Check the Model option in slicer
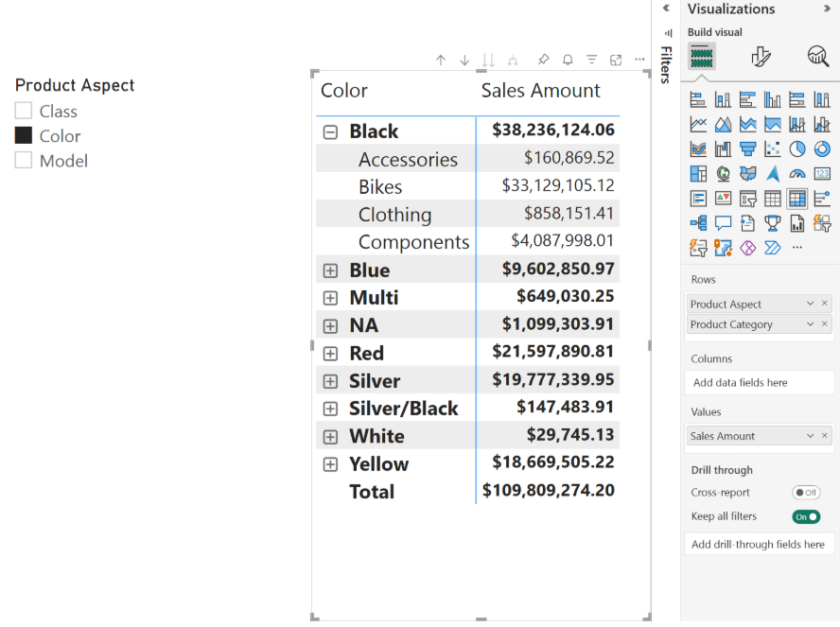The image size is (840, 627). [24, 160]
